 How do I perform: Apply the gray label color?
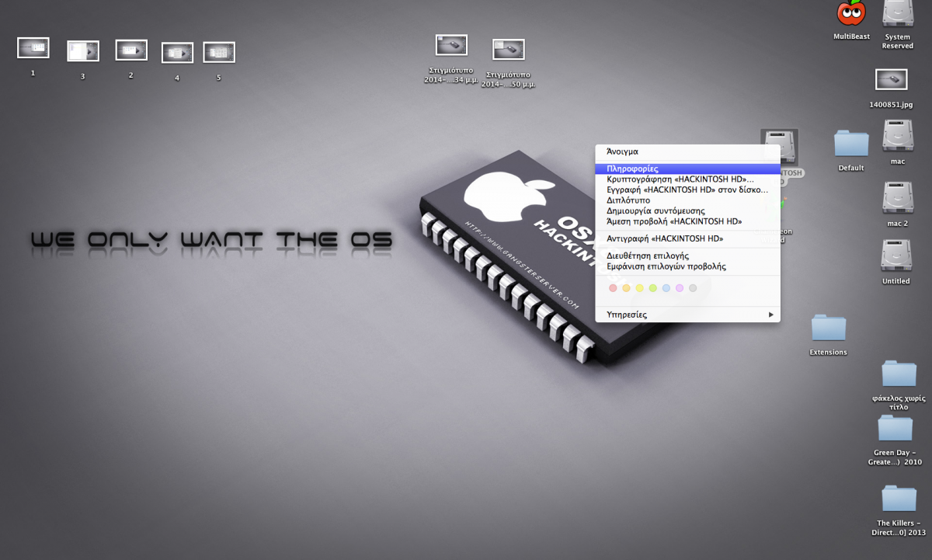coord(693,288)
